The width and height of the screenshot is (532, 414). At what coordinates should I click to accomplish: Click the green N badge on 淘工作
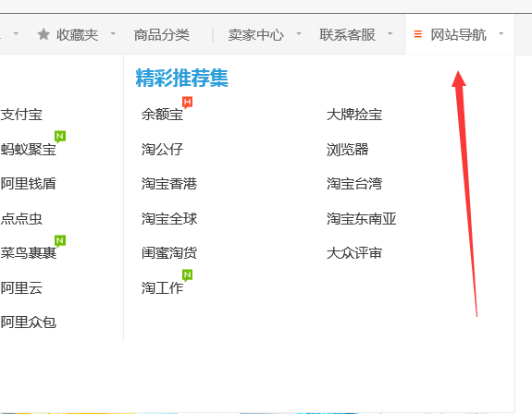(x=187, y=274)
